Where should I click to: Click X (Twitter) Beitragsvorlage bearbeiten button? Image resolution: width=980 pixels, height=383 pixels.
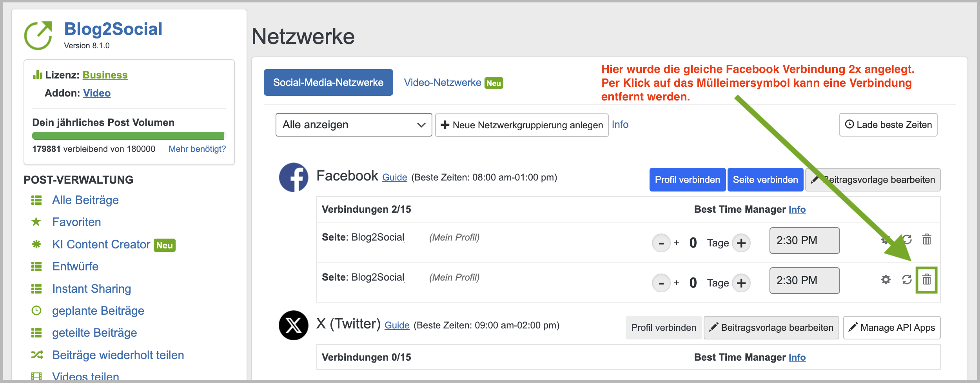(771, 328)
